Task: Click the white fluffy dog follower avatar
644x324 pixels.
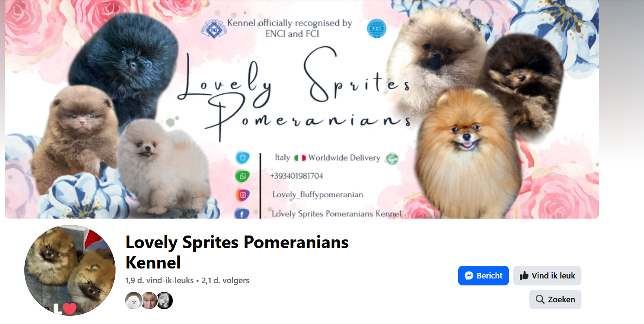Action: [133, 301]
